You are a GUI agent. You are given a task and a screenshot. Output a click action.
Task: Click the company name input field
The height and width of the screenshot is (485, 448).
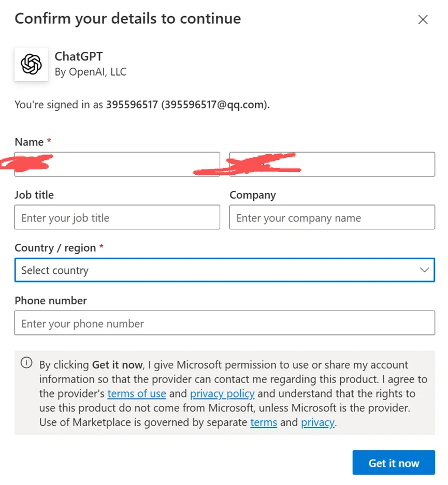coord(332,217)
